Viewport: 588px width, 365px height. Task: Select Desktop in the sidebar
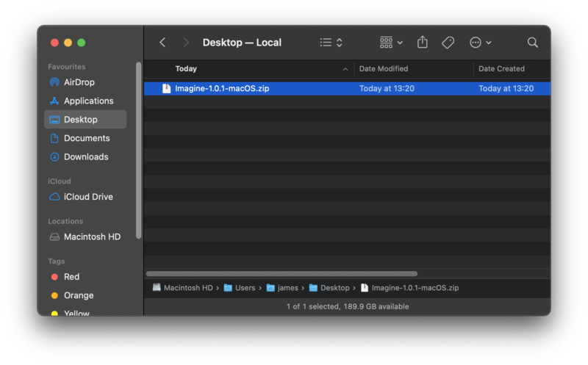pos(85,119)
